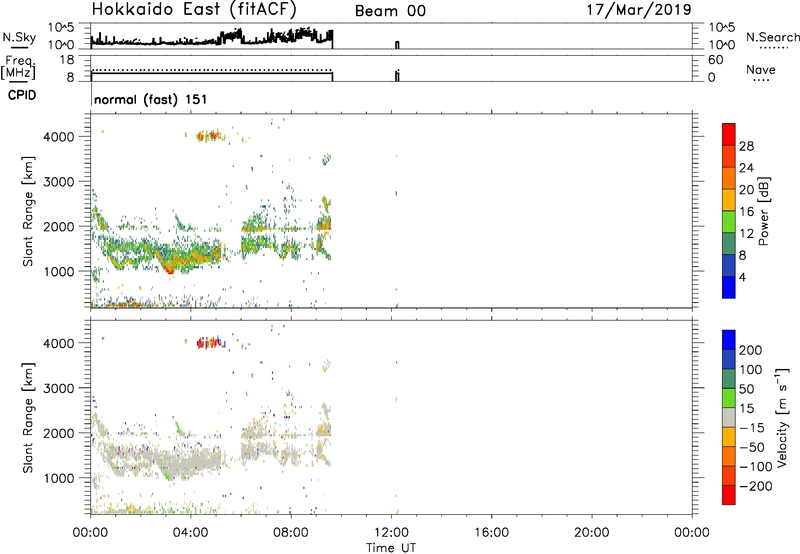
Task: Click the "08:00" time axis label
Action: coord(291,533)
